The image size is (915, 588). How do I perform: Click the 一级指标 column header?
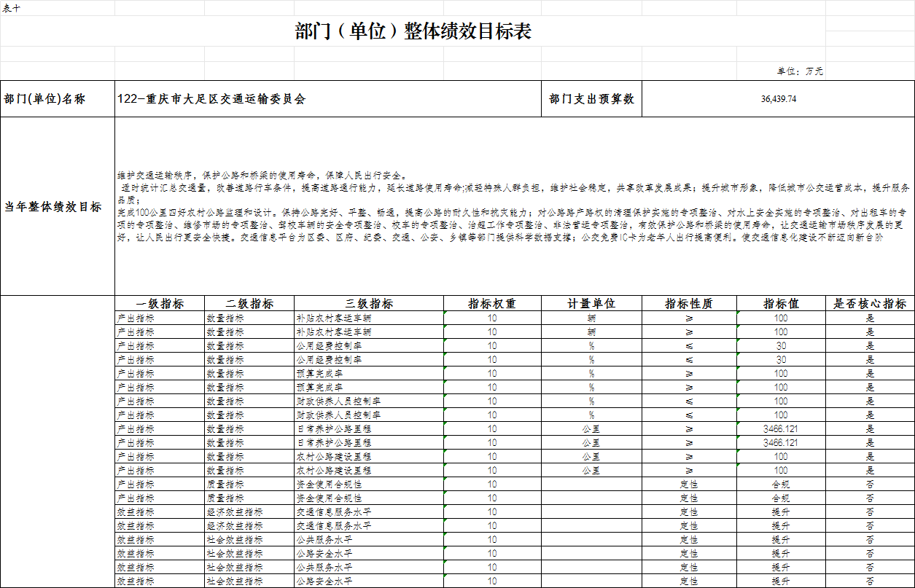[160, 304]
